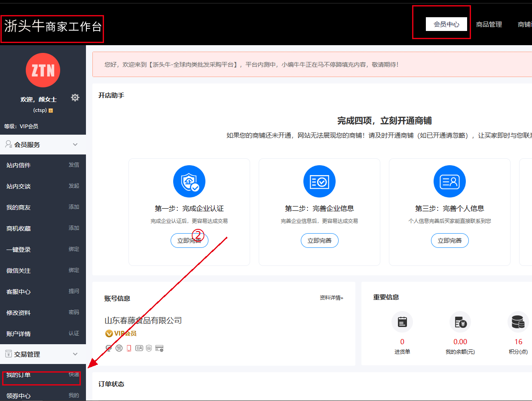
Task: Open the 商品管理 top menu
Action: point(489,25)
